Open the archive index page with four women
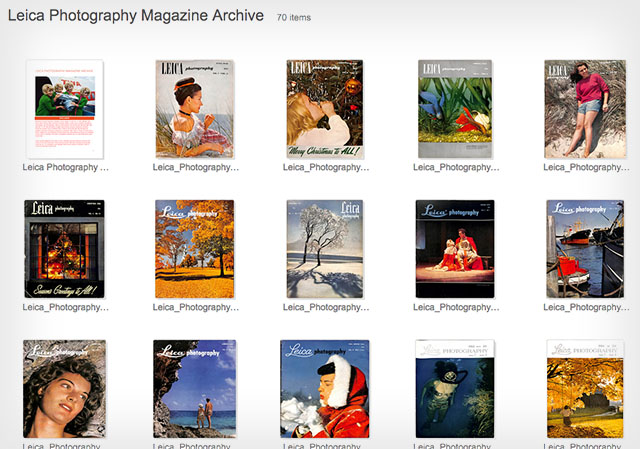The height and width of the screenshot is (449, 640). (65, 109)
